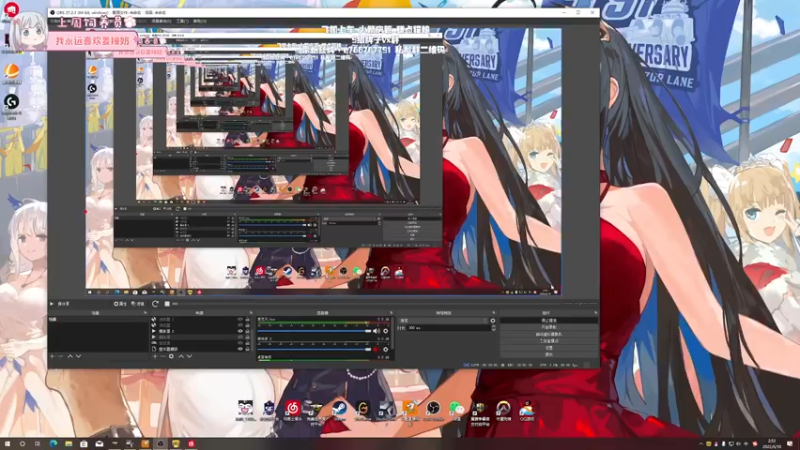Click the 启动虚拟摄像机 virtual camera button
Screen dimensions: 800x450
549,334
